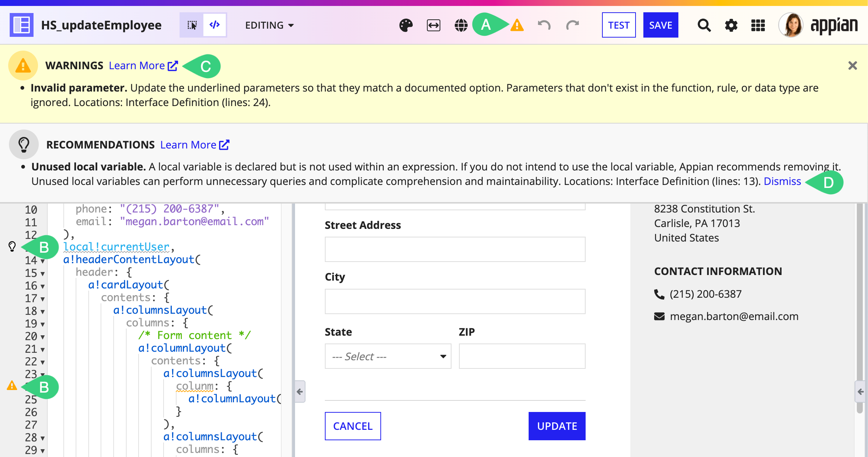868x457 pixels.
Task: Click the ZIP input field
Action: coord(522,356)
